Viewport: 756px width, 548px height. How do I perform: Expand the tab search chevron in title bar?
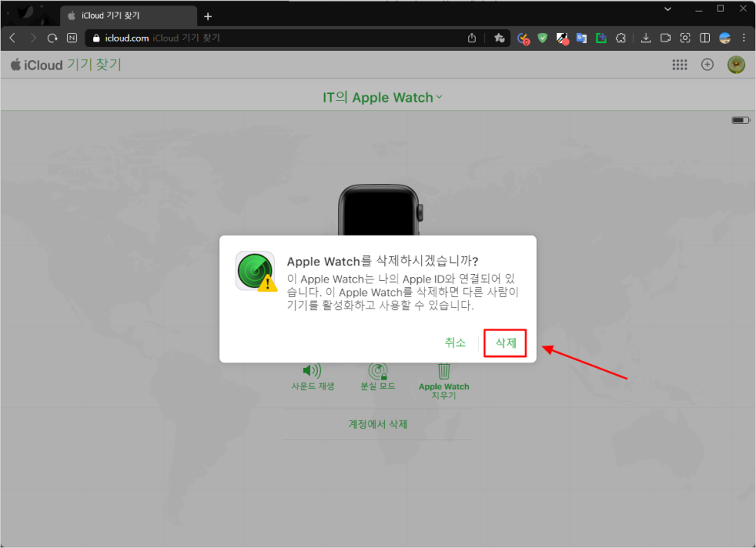pos(668,9)
